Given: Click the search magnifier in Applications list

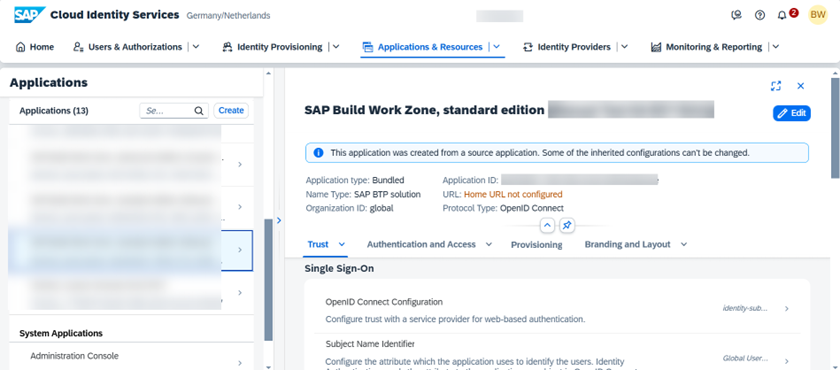Looking at the screenshot, I should (x=199, y=111).
